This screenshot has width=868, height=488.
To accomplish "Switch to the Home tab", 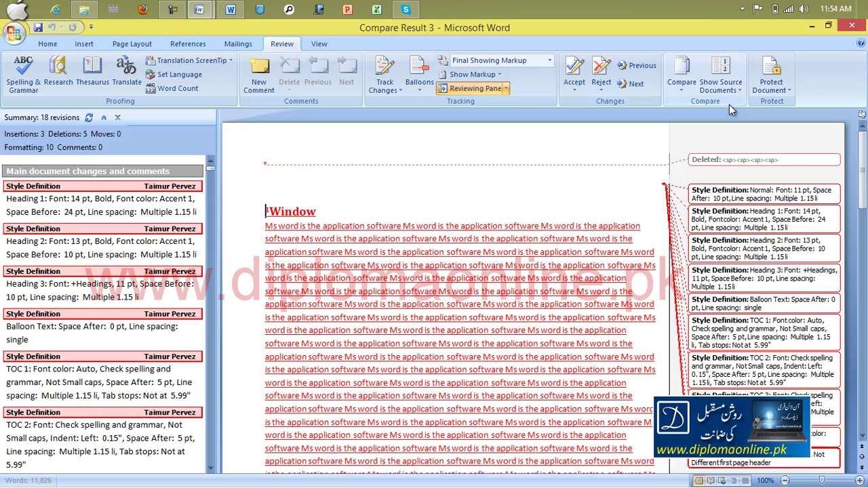I will tap(47, 44).
